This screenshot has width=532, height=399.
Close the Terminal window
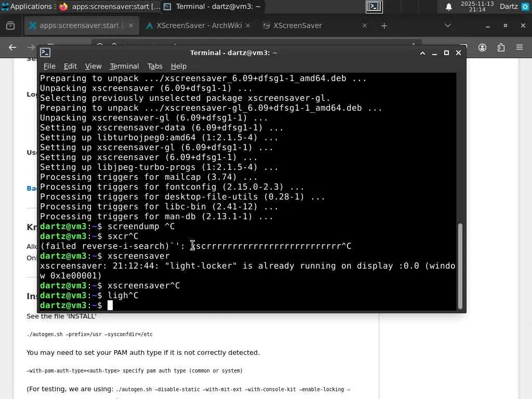(x=458, y=53)
